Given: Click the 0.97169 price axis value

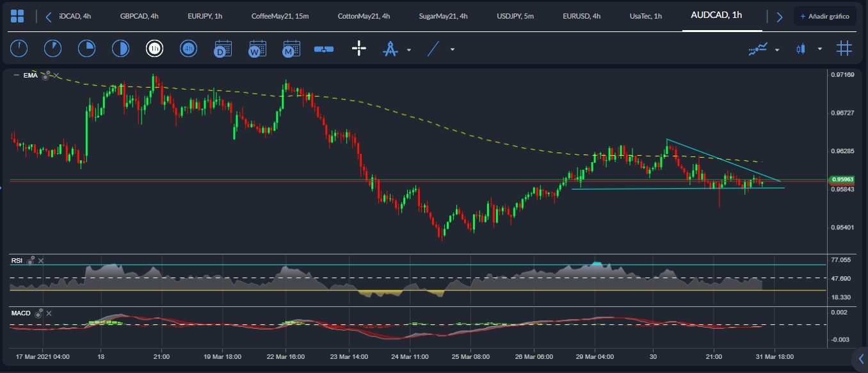Looking at the screenshot, I should (842, 75).
